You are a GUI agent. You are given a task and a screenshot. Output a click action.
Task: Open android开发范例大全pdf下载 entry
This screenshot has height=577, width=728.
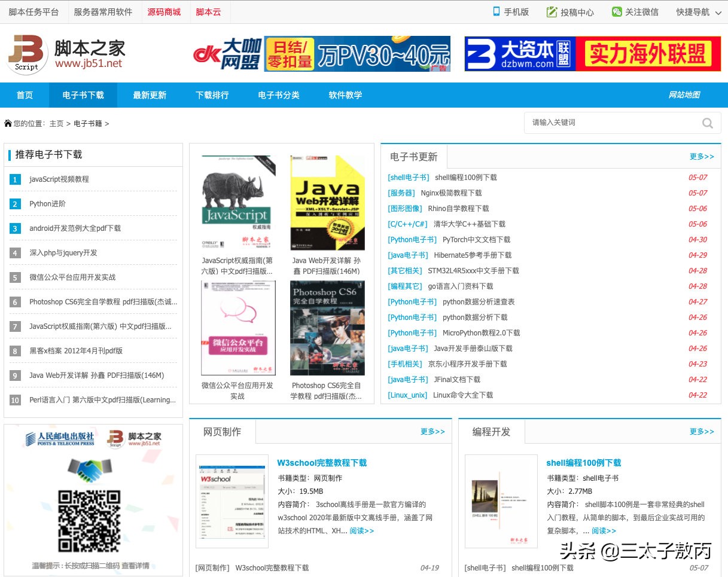pyautogui.click(x=75, y=228)
